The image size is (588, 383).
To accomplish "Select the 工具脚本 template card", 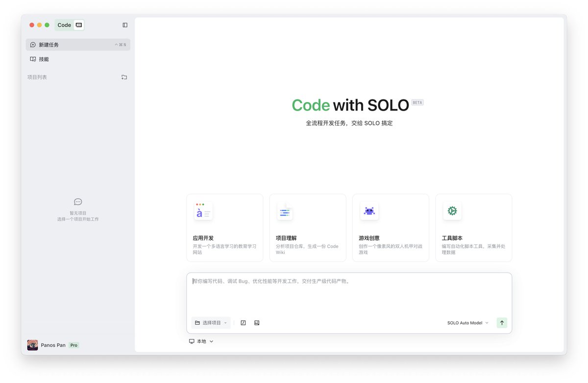I will tap(474, 228).
